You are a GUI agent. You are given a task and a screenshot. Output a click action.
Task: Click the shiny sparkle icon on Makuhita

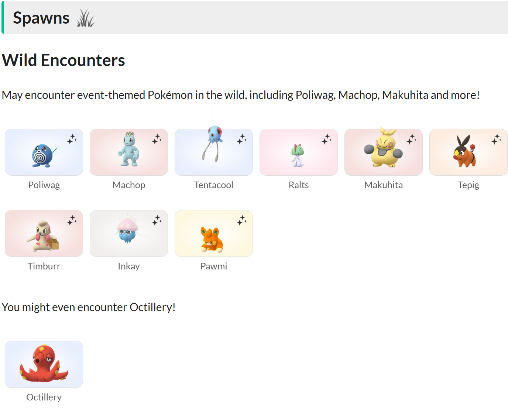pyautogui.click(x=412, y=139)
